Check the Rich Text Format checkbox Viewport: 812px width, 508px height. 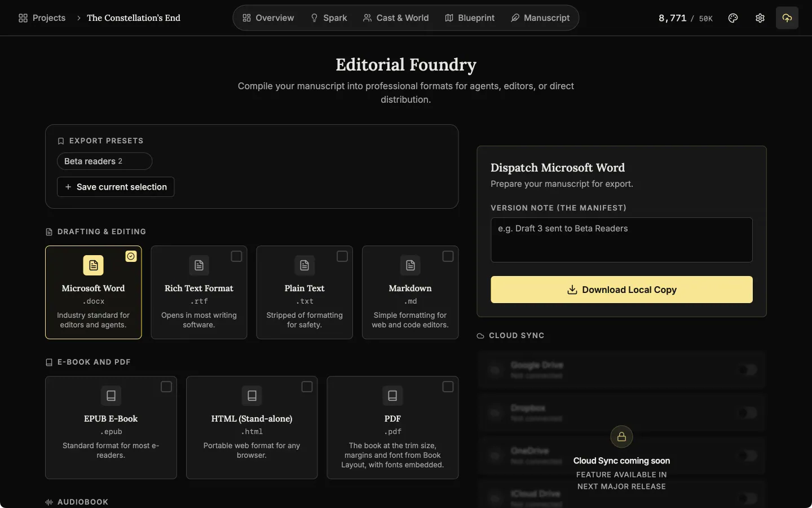237,256
